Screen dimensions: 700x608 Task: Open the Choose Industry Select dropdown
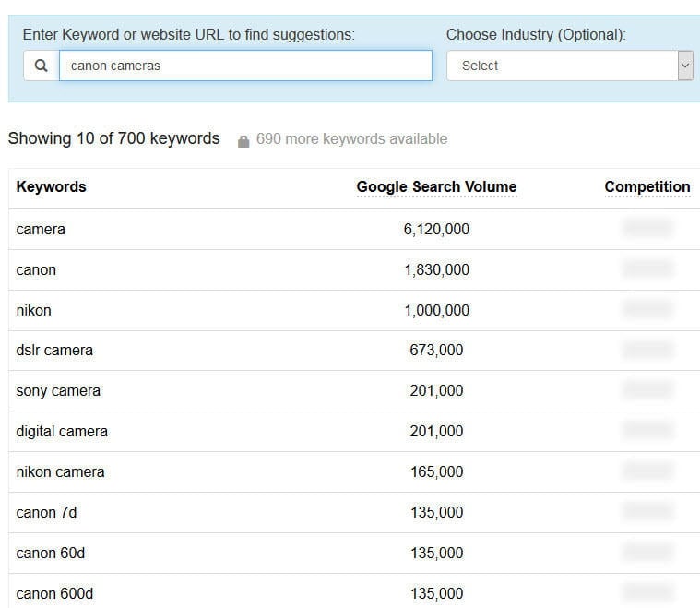point(570,66)
